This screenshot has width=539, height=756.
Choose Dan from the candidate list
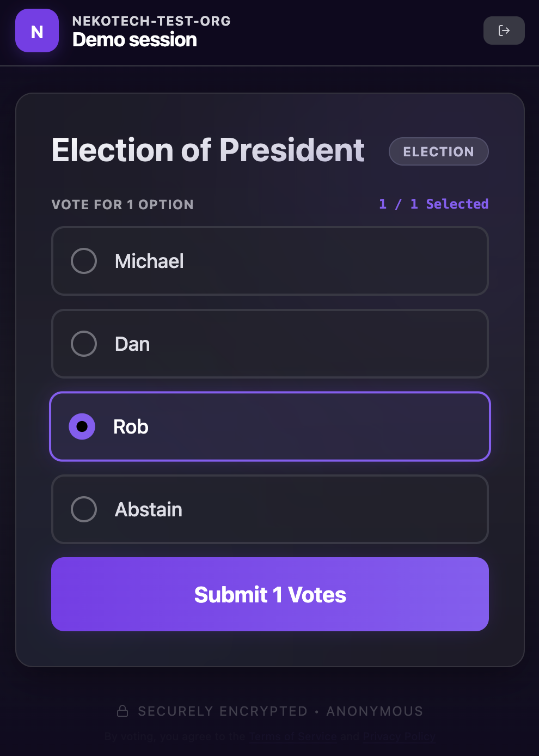click(x=269, y=344)
